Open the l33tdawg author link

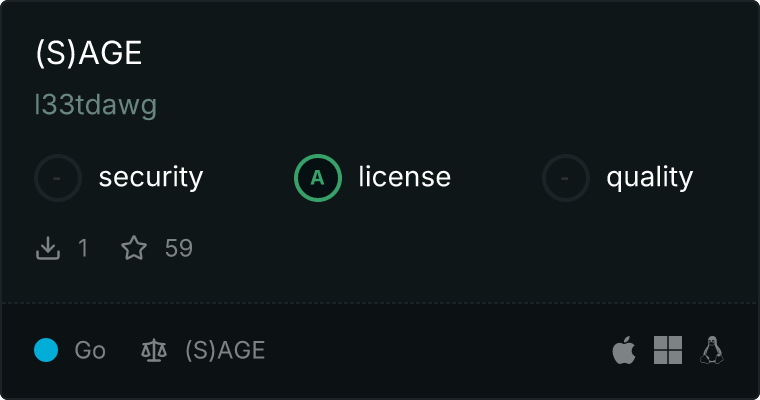pos(95,105)
